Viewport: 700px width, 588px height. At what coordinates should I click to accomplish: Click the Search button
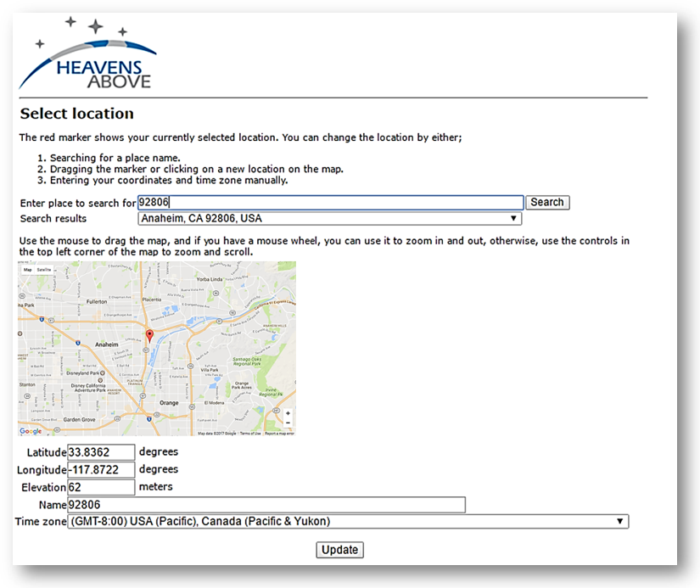click(x=547, y=202)
